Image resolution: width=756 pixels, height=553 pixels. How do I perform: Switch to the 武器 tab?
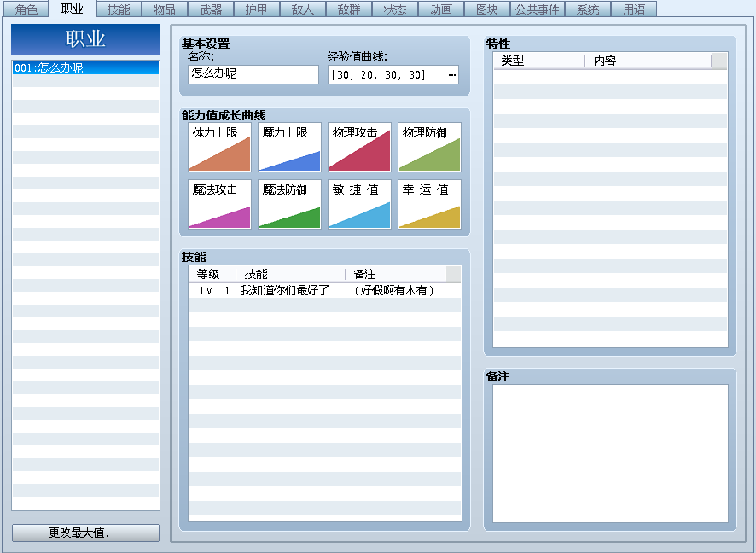pyautogui.click(x=211, y=9)
